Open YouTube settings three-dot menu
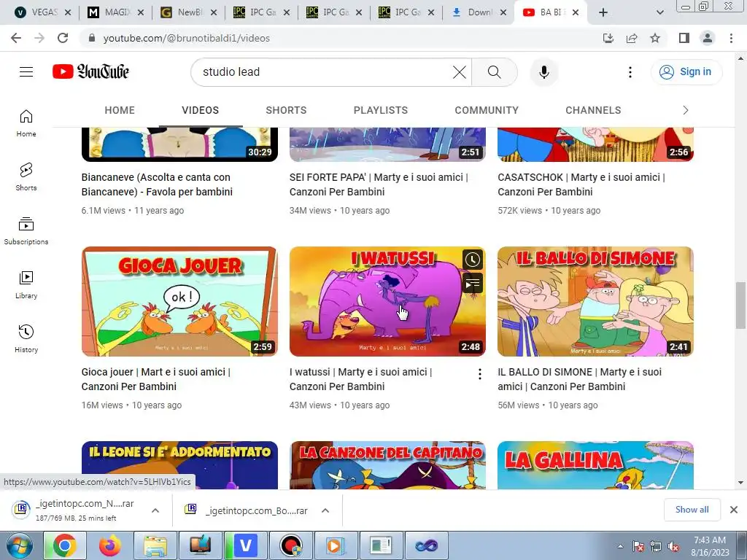The height and width of the screenshot is (560, 747). point(630,72)
